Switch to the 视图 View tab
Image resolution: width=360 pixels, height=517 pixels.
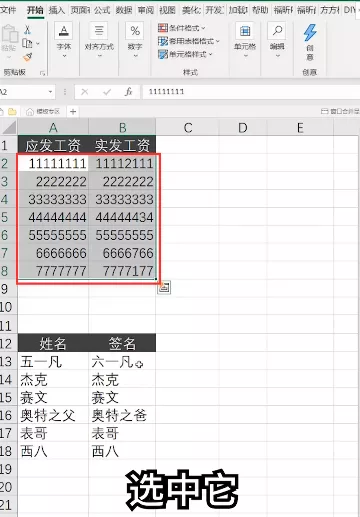167,10
